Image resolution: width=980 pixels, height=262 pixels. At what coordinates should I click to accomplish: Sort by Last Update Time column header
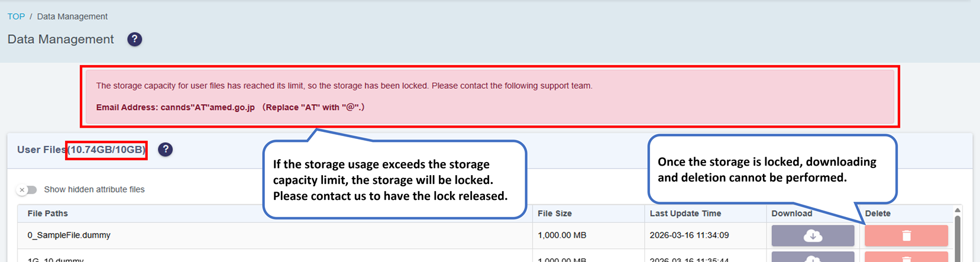click(685, 214)
